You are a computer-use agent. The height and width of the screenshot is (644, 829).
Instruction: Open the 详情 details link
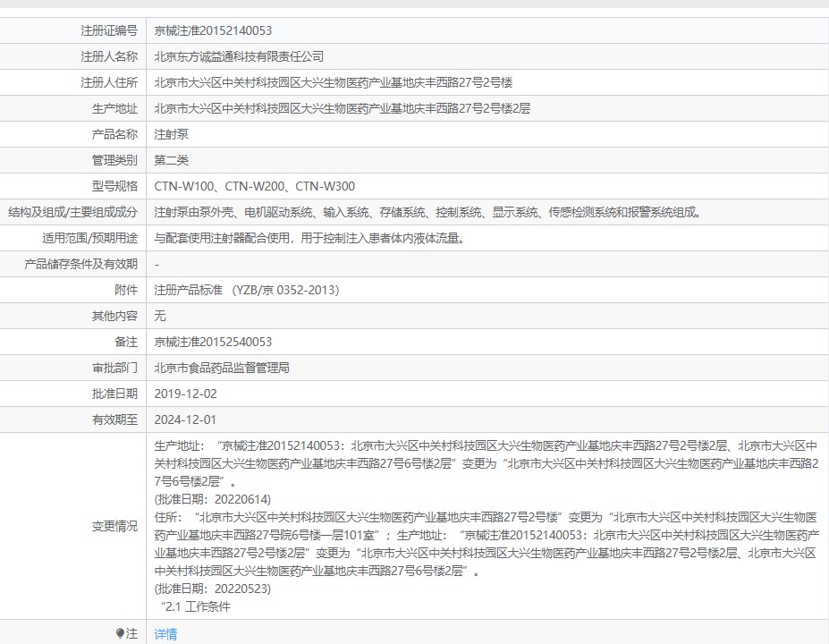pyautogui.click(x=165, y=634)
